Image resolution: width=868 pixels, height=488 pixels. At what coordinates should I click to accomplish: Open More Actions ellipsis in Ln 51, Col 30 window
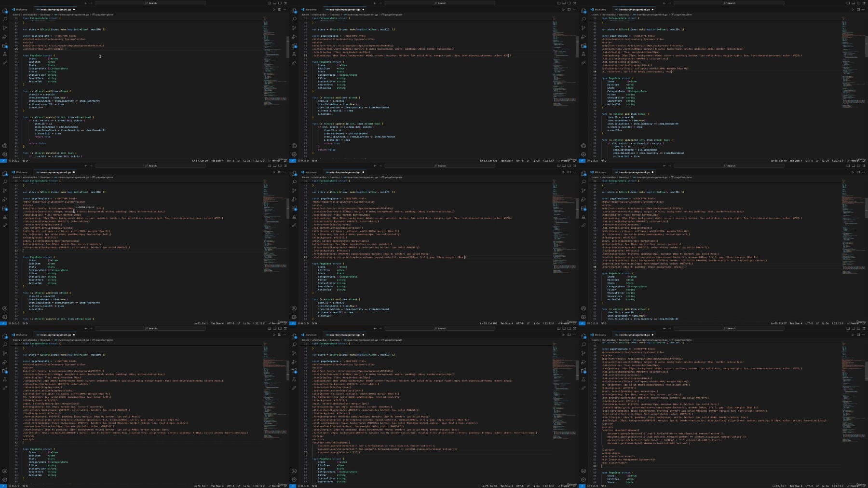pos(285,9)
